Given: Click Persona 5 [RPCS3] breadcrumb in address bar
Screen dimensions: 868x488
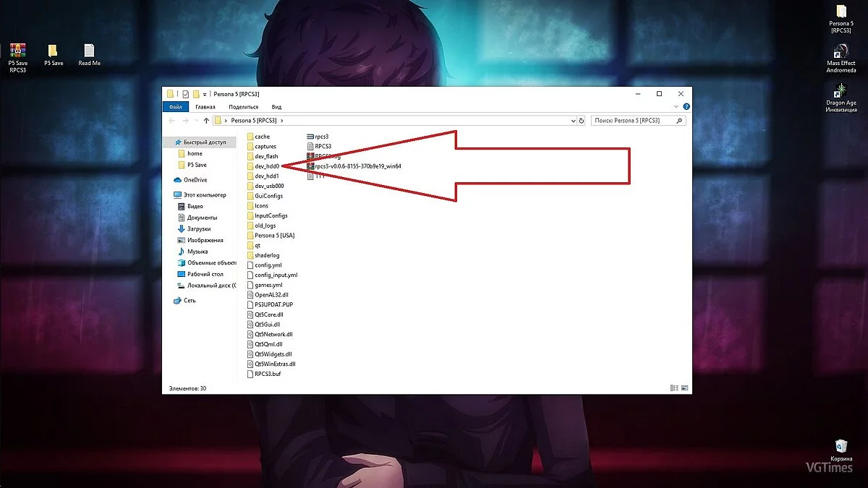Looking at the screenshot, I should [x=253, y=121].
